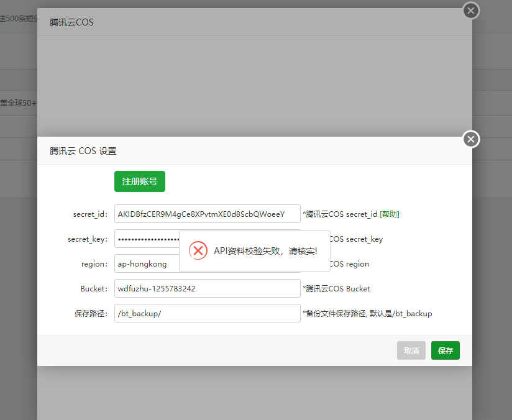Click the '腾讯云COS' title of the background window
The image size is (512, 420).
(x=71, y=22)
